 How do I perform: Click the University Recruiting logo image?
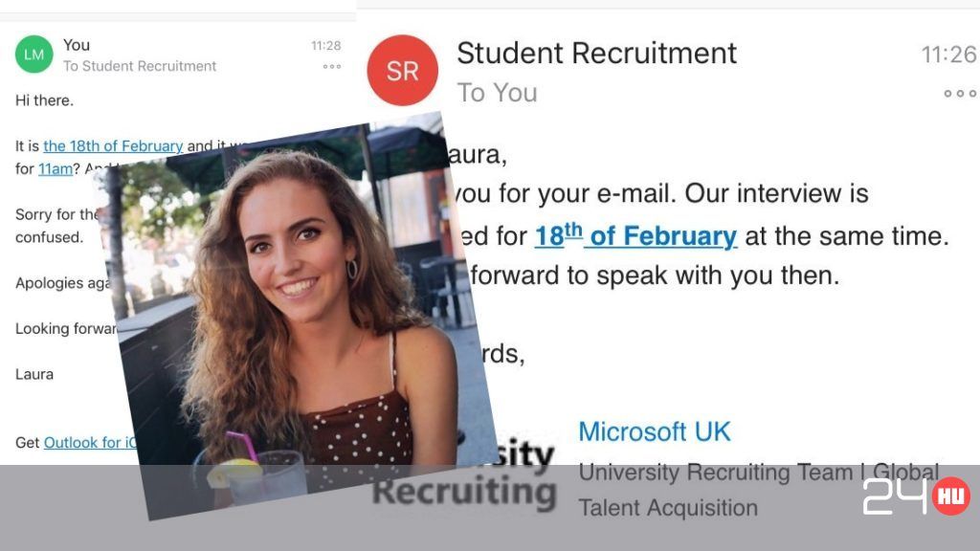click(464, 474)
